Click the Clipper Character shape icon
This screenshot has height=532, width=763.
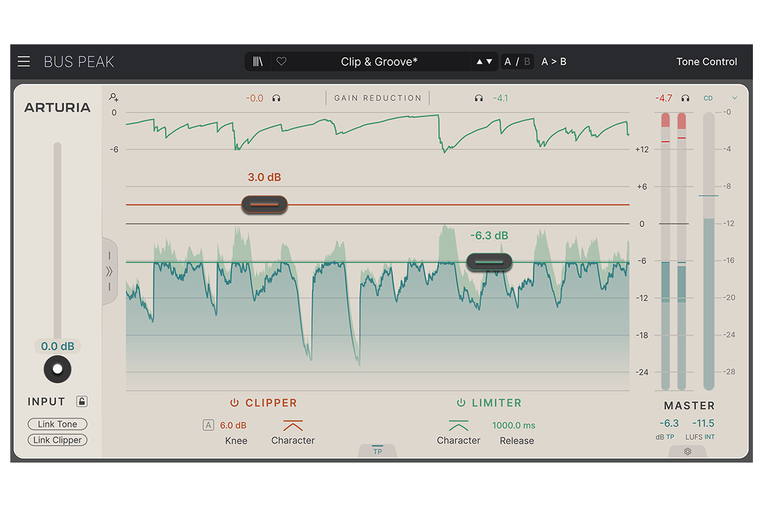coord(293,425)
